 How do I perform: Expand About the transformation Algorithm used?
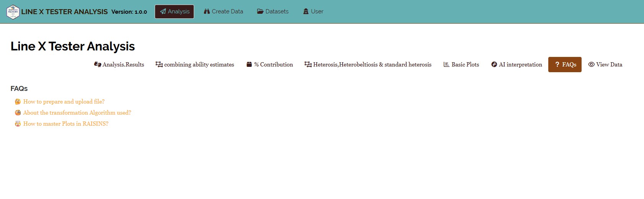(77, 113)
